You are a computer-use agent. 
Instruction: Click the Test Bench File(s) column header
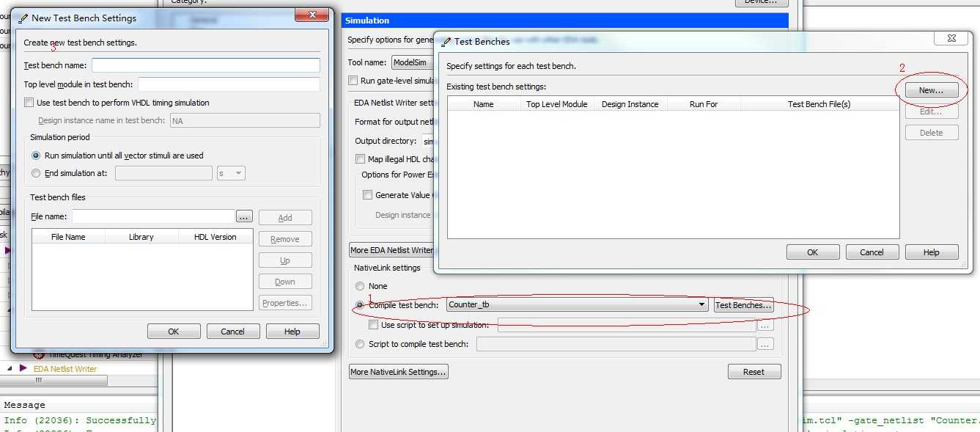point(819,104)
